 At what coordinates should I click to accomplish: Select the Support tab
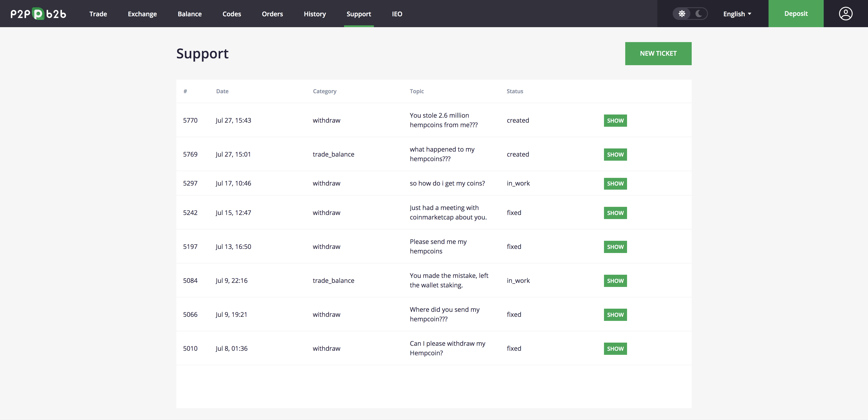pyautogui.click(x=359, y=14)
